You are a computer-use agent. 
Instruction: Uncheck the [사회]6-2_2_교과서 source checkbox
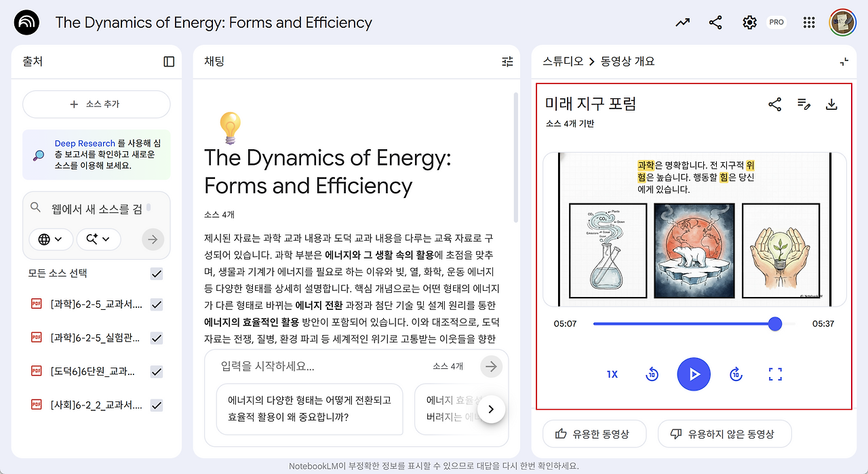coord(157,405)
